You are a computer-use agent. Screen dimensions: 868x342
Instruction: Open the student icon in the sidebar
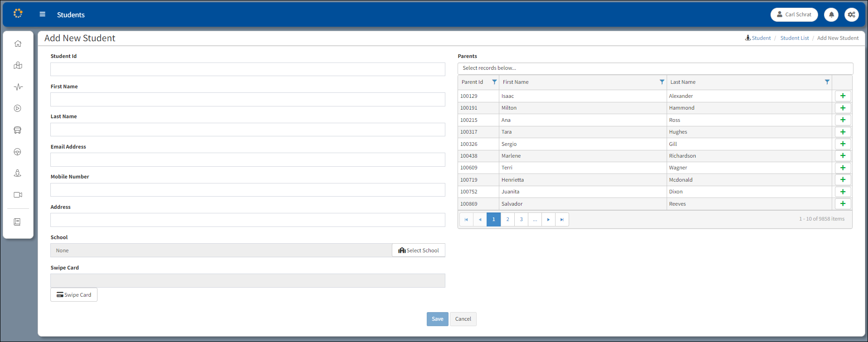point(18,173)
